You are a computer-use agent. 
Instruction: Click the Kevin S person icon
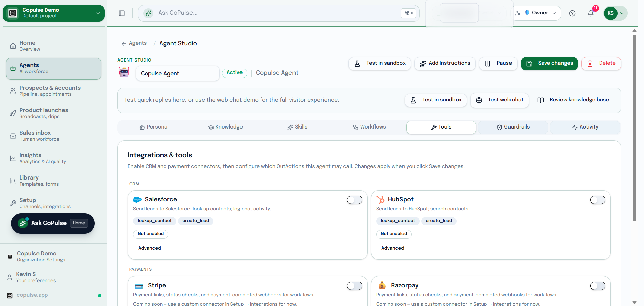pos(10,277)
